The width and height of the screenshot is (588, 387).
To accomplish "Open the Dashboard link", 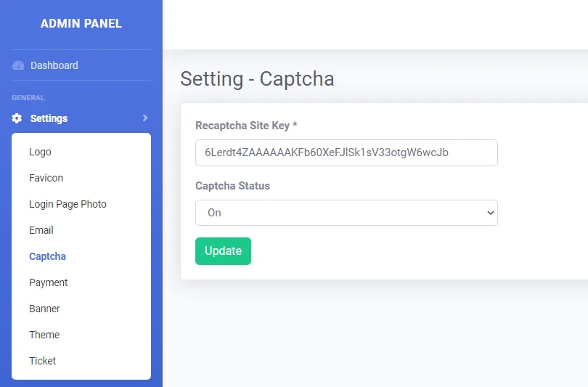I will [54, 65].
